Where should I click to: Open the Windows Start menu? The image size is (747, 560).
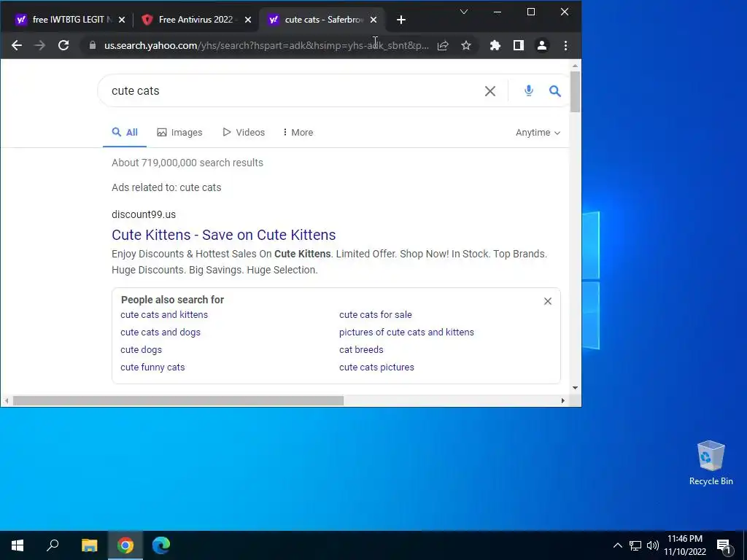click(18, 545)
